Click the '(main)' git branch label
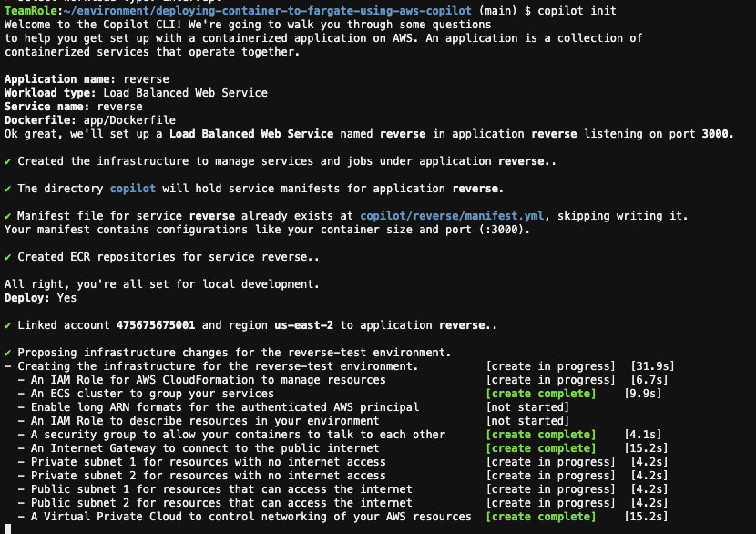Screen dimensions: 756x534 (x=497, y=10)
